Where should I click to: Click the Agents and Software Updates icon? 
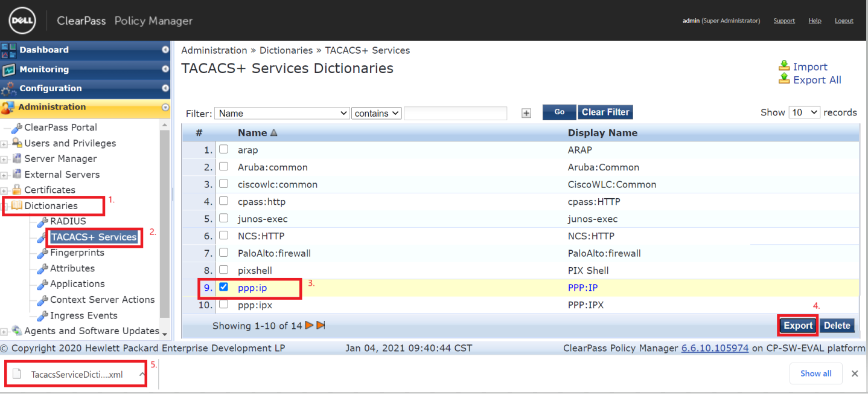17,331
